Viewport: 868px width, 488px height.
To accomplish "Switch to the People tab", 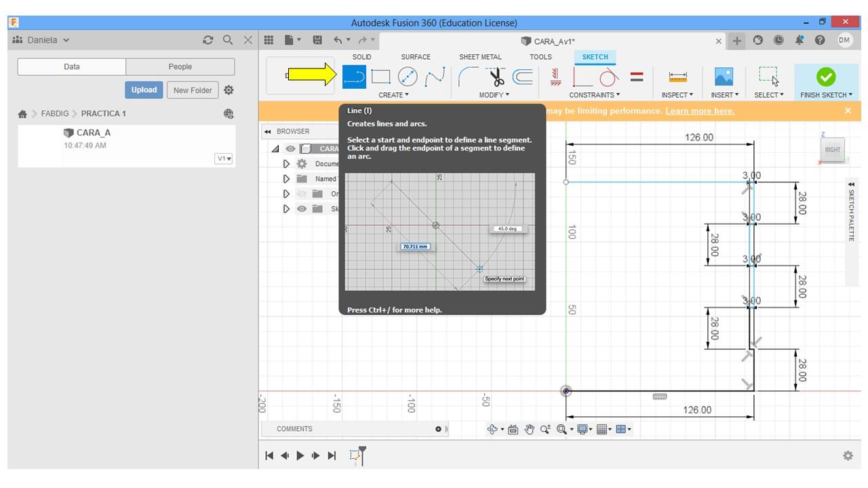I will coord(180,66).
